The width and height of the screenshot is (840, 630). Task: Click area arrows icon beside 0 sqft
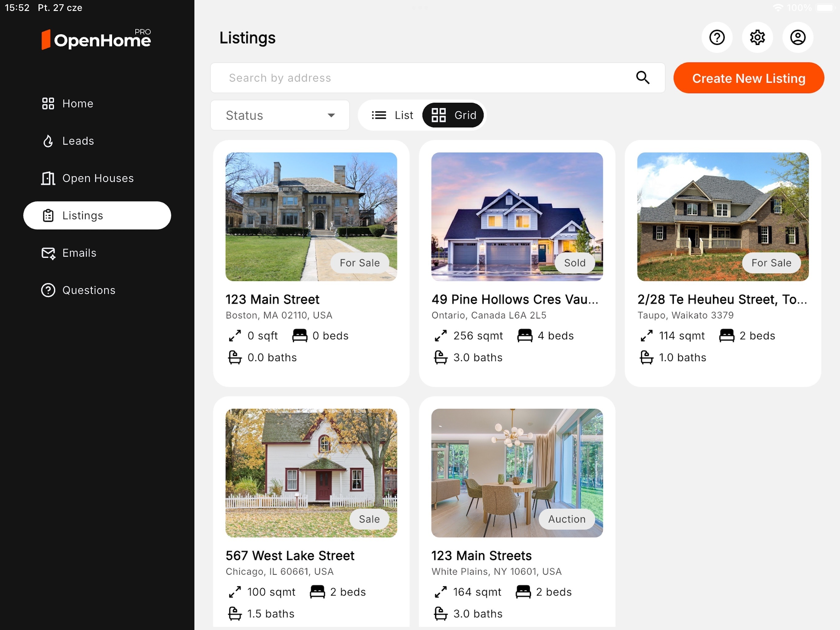[x=235, y=336]
